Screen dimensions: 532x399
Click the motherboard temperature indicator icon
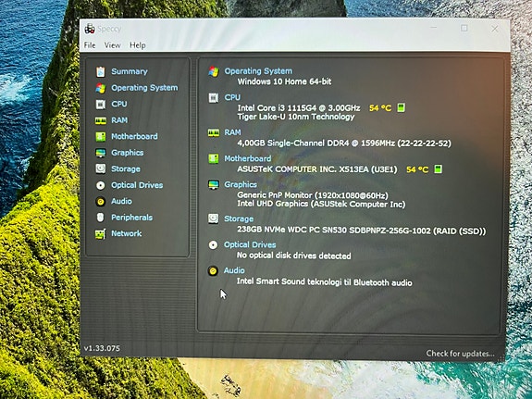[x=438, y=168]
